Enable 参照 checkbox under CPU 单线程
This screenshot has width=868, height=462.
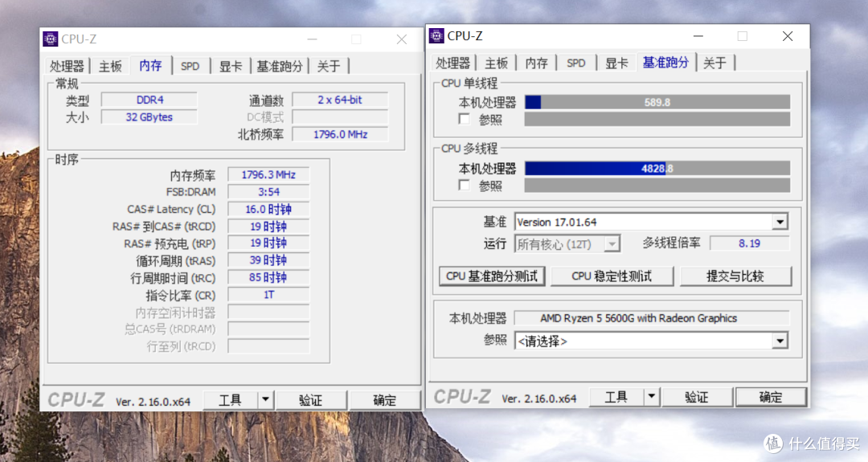(x=464, y=119)
